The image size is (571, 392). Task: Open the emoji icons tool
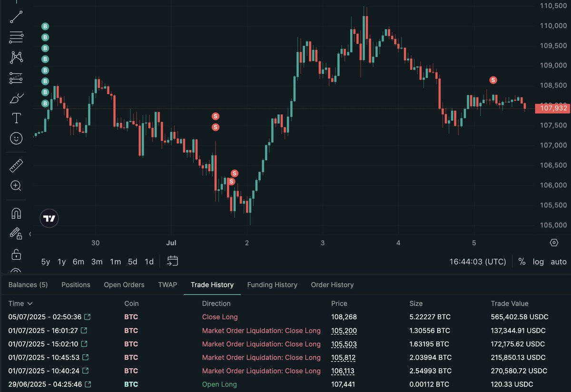point(16,138)
